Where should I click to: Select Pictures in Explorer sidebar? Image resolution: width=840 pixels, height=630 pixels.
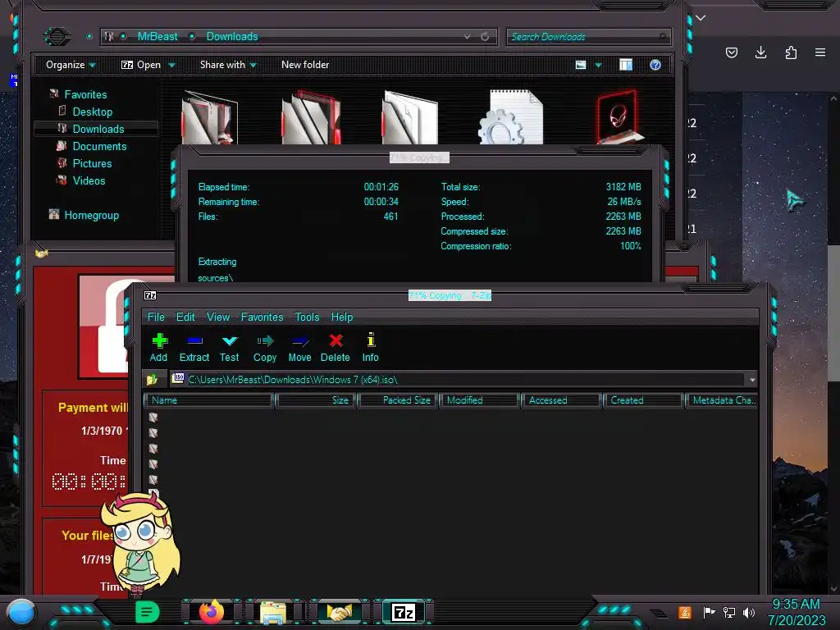point(92,163)
